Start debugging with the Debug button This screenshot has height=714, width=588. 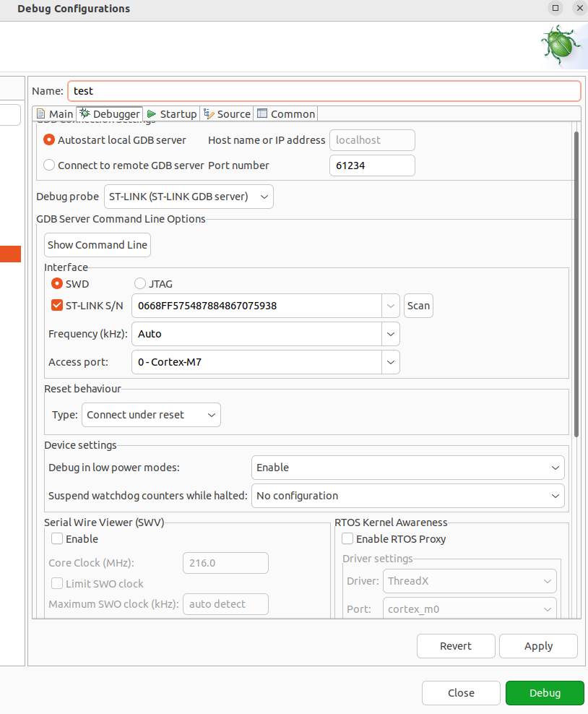pos(545,692)
